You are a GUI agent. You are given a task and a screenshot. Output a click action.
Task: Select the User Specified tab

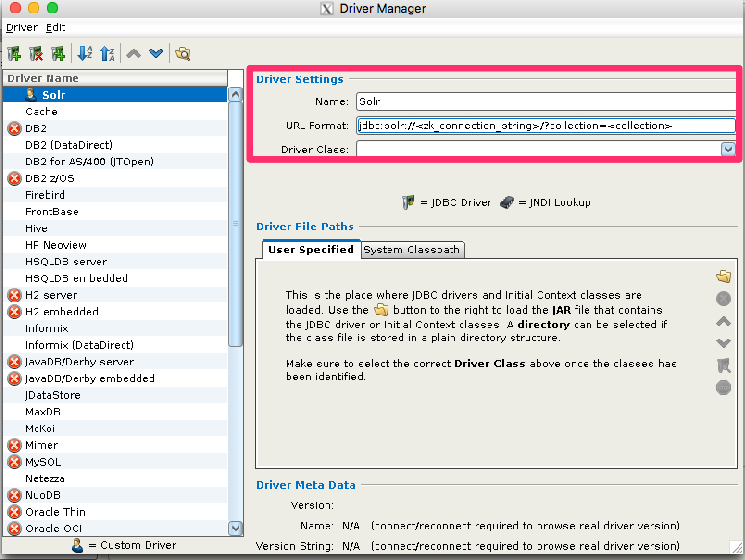(x=311, y=250)
